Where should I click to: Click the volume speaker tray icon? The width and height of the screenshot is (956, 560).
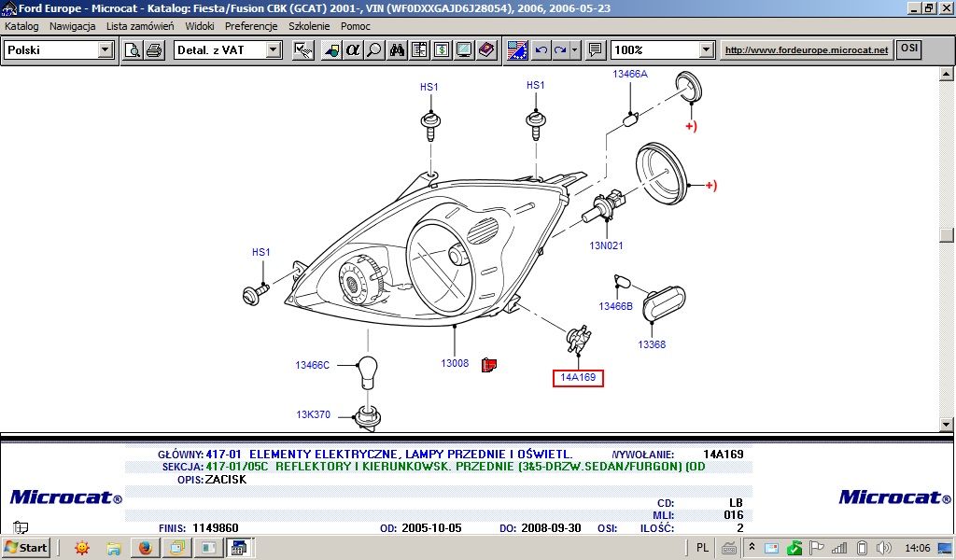click(x=883, y=548)
